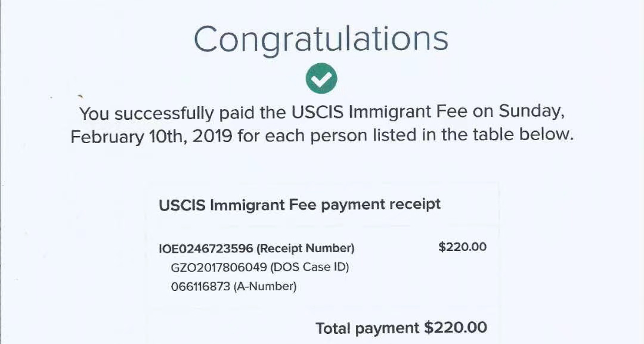Click the Total payment $220.00 amount
The height and width of the screenshot is (344, 644).
point(456,327)
